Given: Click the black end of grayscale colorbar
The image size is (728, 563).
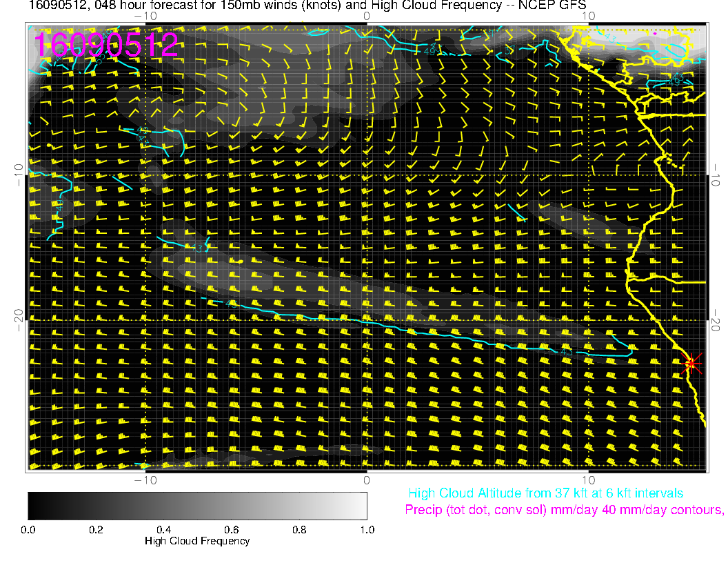Looking at the screenshot, I should pos(34,506).
